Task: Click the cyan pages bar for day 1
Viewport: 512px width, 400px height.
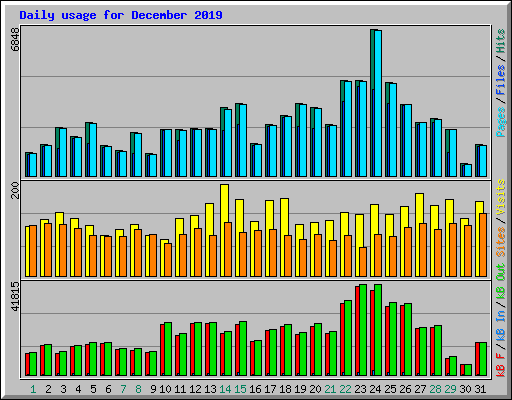Action: 33,165
